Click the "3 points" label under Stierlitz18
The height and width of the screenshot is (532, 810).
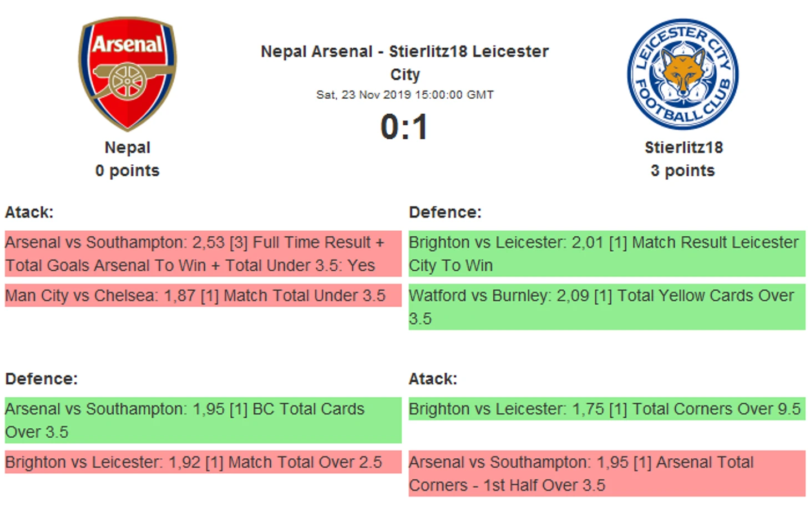pyautogui.click(x=682, y=170)
